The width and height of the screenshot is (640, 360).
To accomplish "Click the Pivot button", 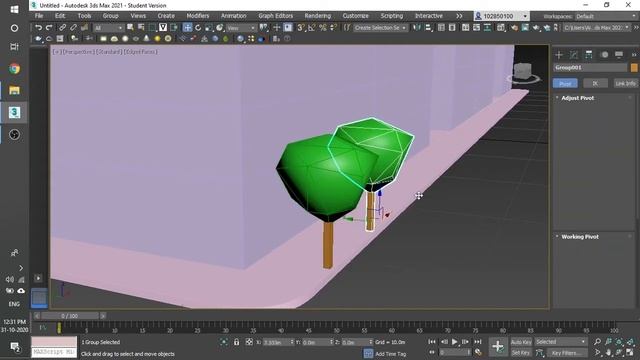I will click(x=565, y=83).
